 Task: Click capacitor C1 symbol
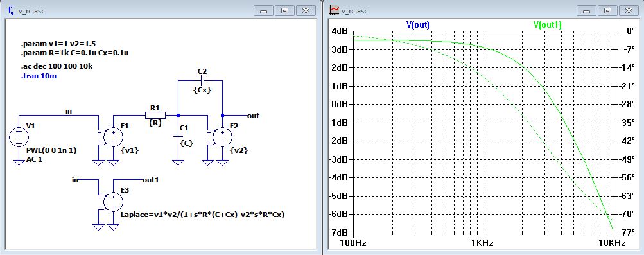click(x=177, y=135)
